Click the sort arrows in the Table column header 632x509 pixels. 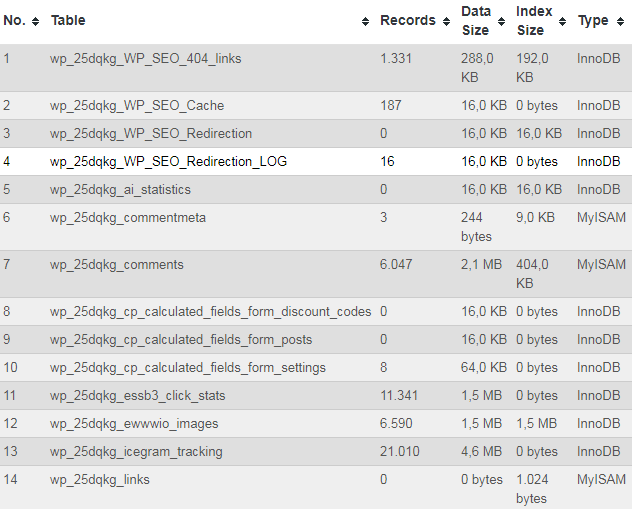(x=366, y=21)
